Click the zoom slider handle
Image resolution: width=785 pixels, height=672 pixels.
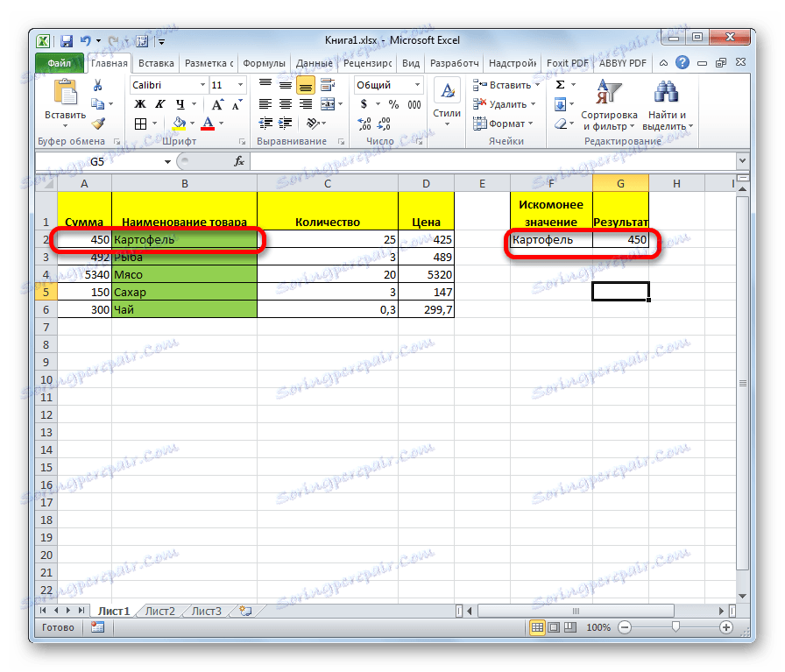pos(675,627)
